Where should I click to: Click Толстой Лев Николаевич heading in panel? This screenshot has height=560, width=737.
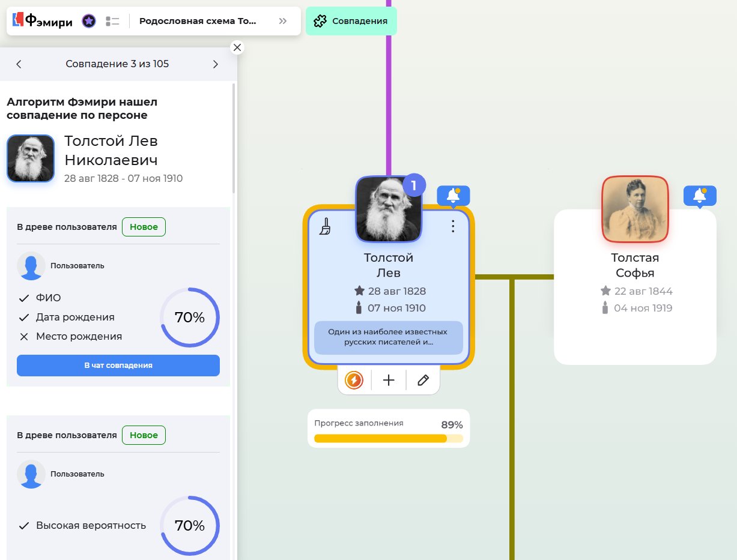tap(111, 150)
